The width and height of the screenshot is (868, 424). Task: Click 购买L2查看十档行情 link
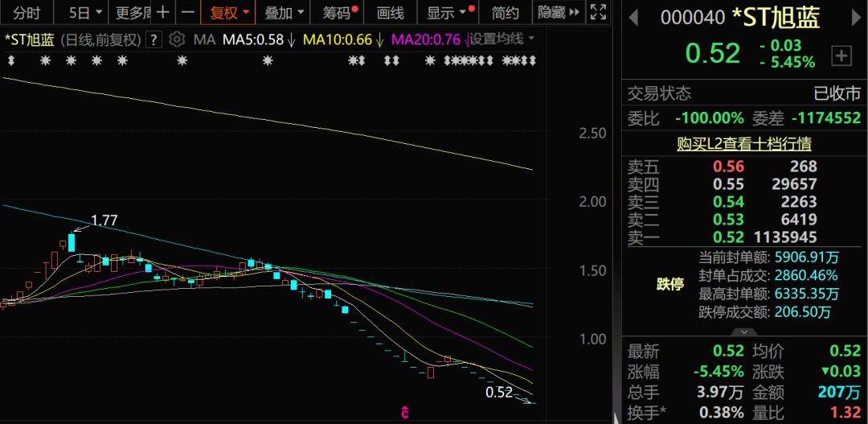(x=744, y=144)
